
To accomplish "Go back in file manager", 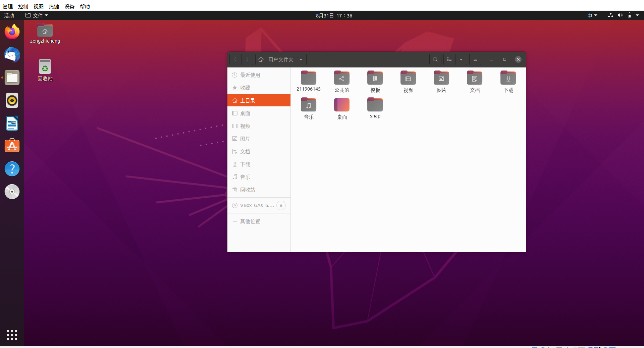I will coord(235,59).
